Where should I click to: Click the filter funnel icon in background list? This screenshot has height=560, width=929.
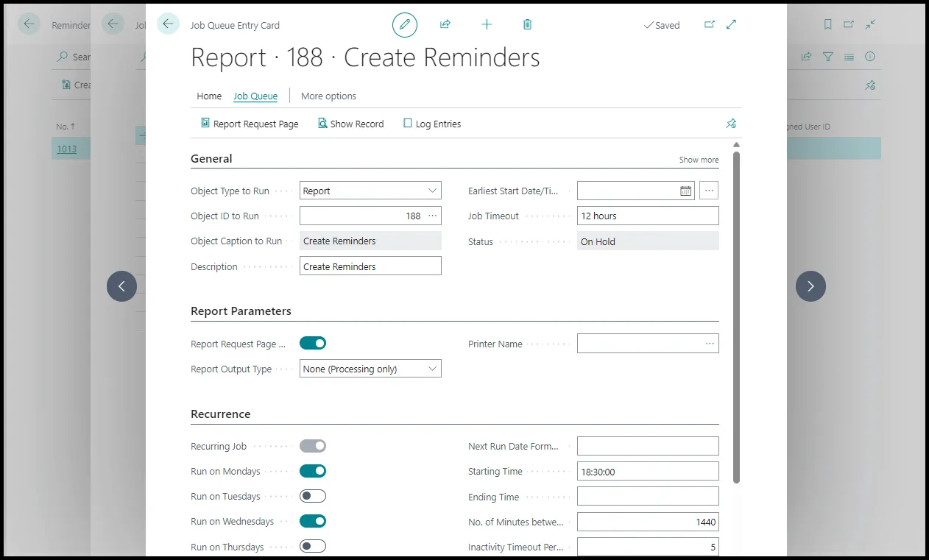pos(828,57)
